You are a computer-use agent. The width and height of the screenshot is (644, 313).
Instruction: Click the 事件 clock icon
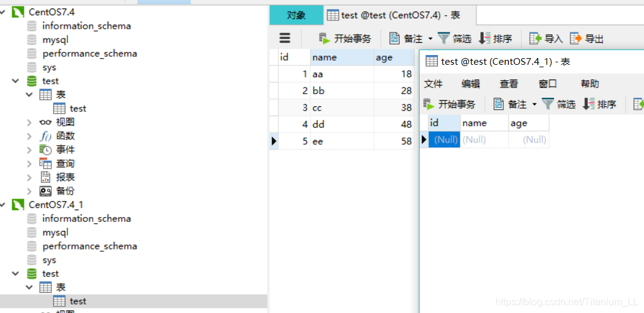(45, 150)
